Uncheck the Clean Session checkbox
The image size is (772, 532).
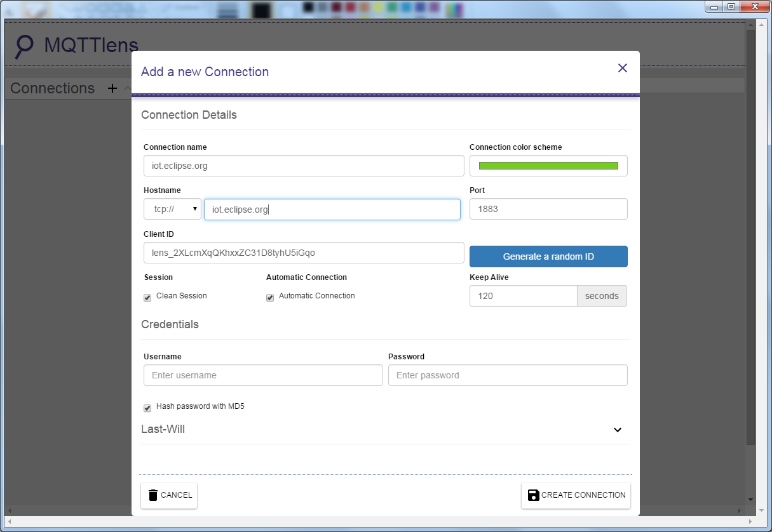coord(147,297)
